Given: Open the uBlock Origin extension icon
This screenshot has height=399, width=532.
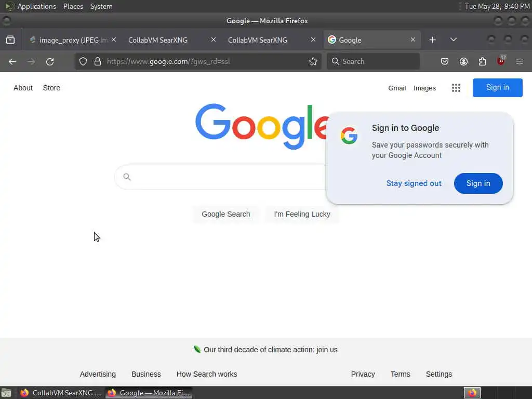Looking at the screenshot, I should tap(501, 61).
